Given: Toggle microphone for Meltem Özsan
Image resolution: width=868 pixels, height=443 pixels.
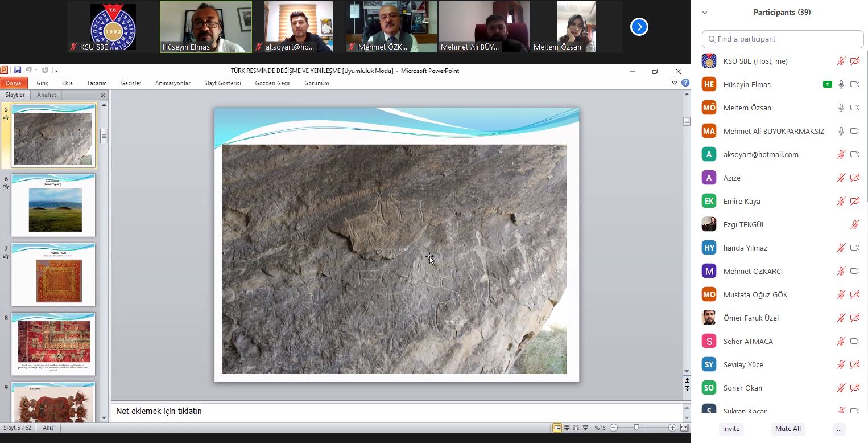Looking at the screenshot, I should coord(841,108).
